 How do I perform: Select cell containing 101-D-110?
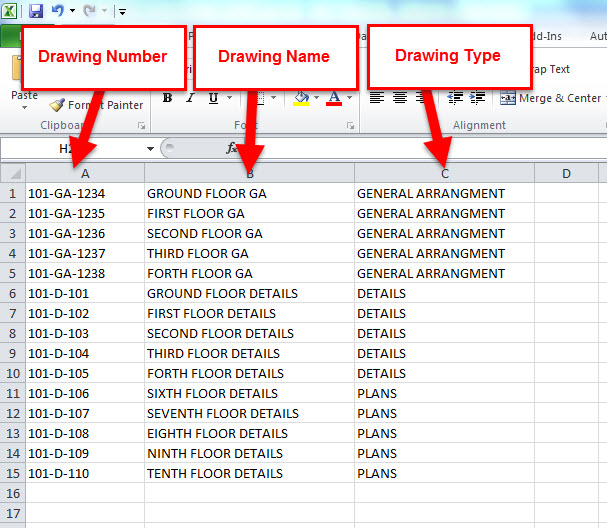[85, 473]
